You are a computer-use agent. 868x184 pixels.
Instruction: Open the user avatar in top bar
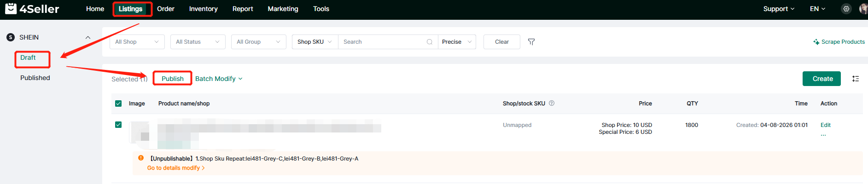pyautogui.click(x=863, y=9)
